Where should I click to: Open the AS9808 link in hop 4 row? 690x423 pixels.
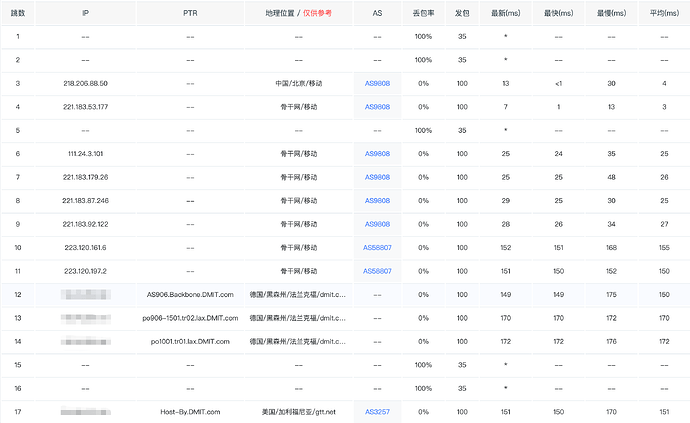[377, 107]
